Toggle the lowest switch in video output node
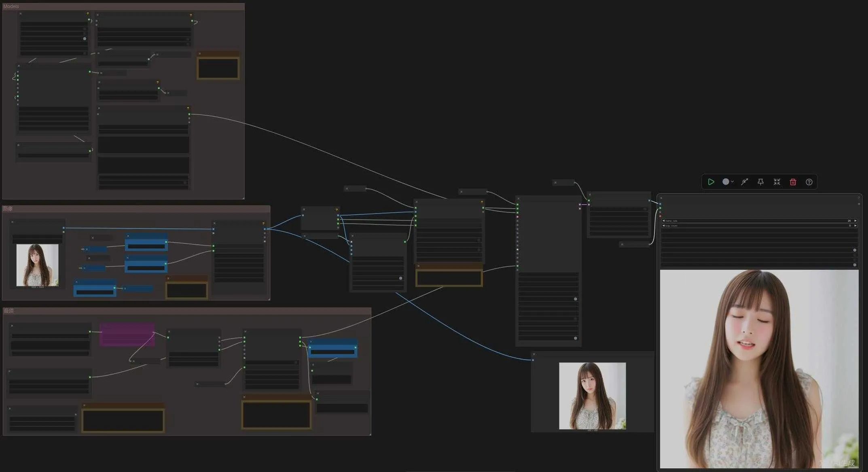 854,265
